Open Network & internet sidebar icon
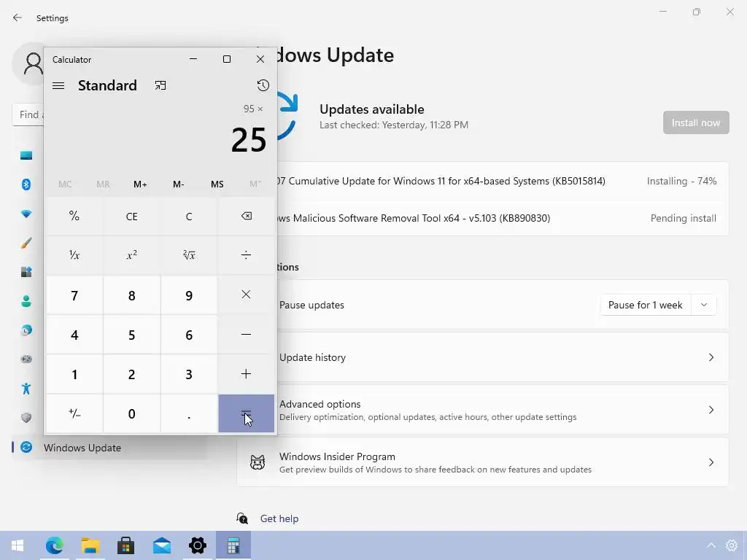The width and height of the screenshot is (747, 560). tap(26, 214)
